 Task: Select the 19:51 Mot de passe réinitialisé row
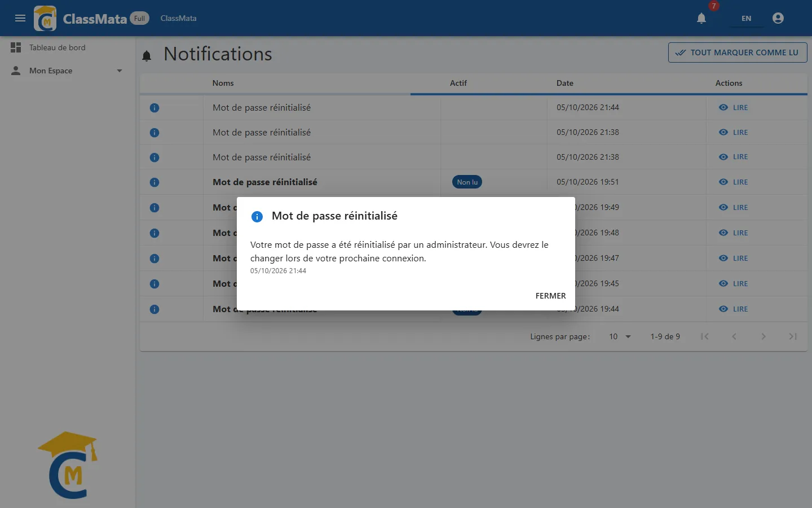click(474, 182)
